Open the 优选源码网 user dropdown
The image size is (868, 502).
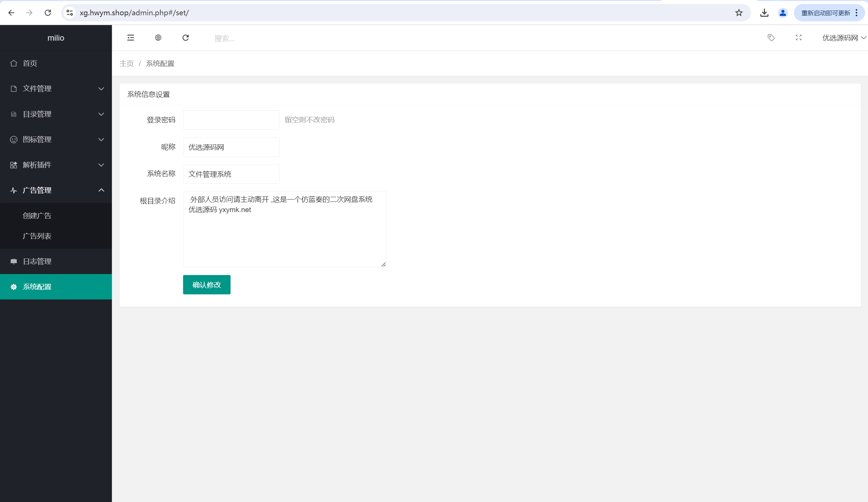tap(844, 38)
